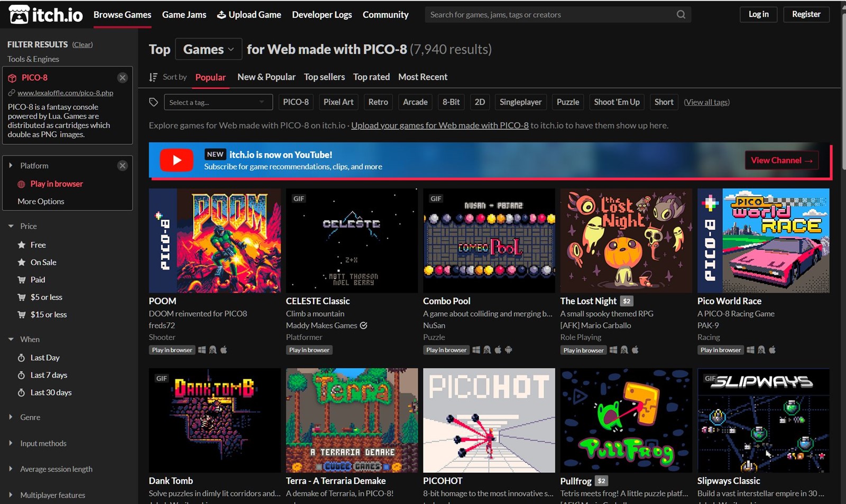Click More Options under Platform
The width and height of the screenshot is (846, 504).
coord(41,201)
